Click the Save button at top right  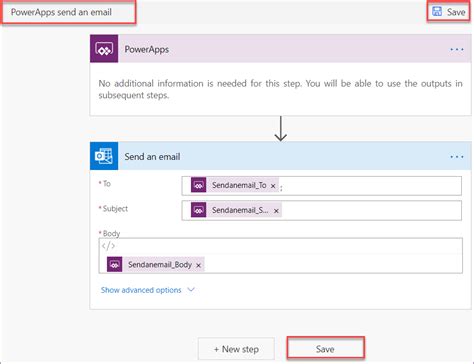pos(449,12)
